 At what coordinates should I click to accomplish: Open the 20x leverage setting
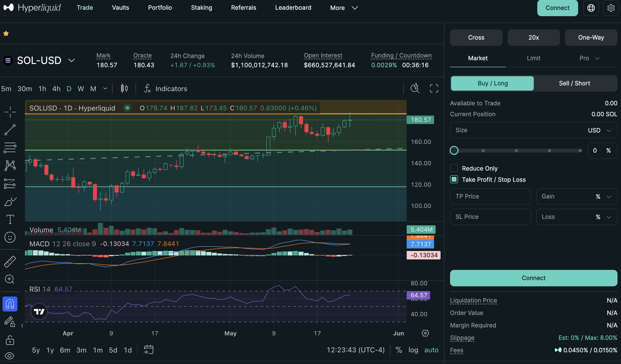click(x=534, y=38)
